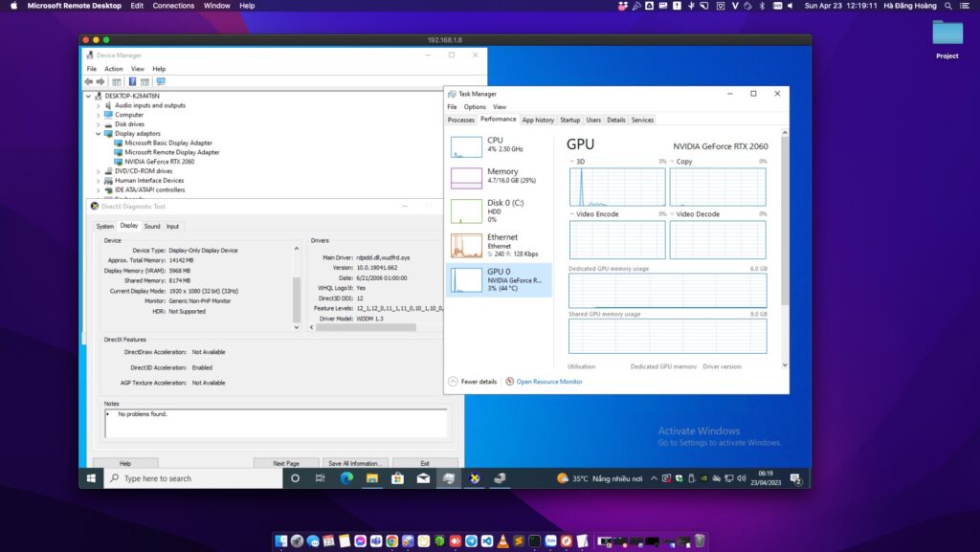This screenshot has height=552, width=980.
Task: Collapse the DESKTOP-K2M4T6N root node
Action: tap(88, 97)
